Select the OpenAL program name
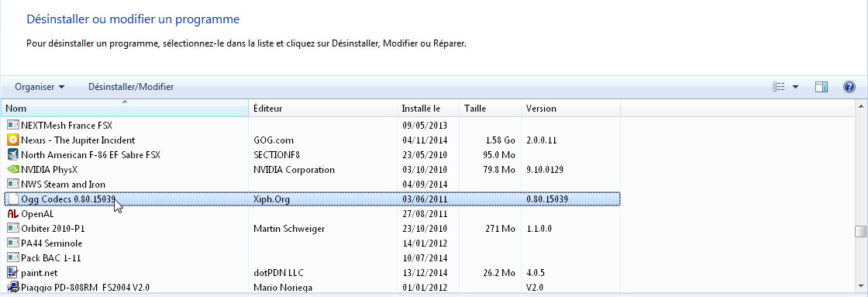The height and width of the screenshot is (297, 868). click(x=38, y=213)
